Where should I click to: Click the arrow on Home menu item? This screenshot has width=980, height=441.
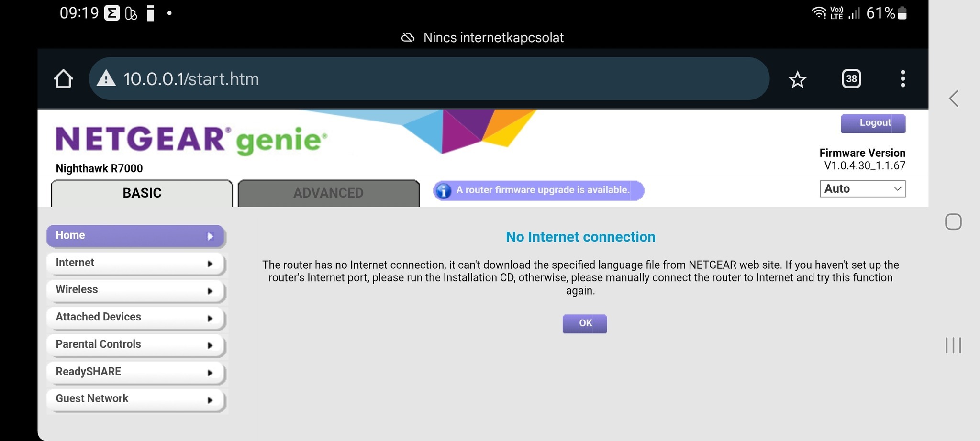coord(210,236)
